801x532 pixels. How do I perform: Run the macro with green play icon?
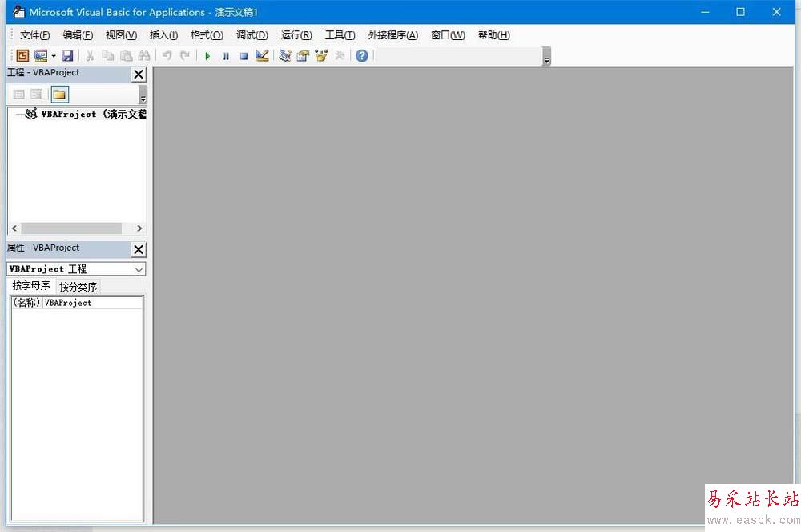tap(207, 56)
